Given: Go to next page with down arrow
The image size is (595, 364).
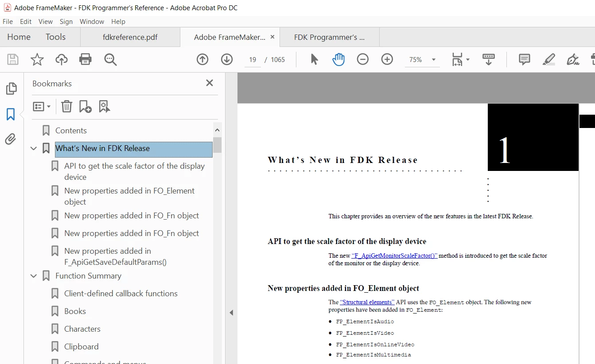Looking at the screenshot, I should pyautogui.click(x=227, y=59).
